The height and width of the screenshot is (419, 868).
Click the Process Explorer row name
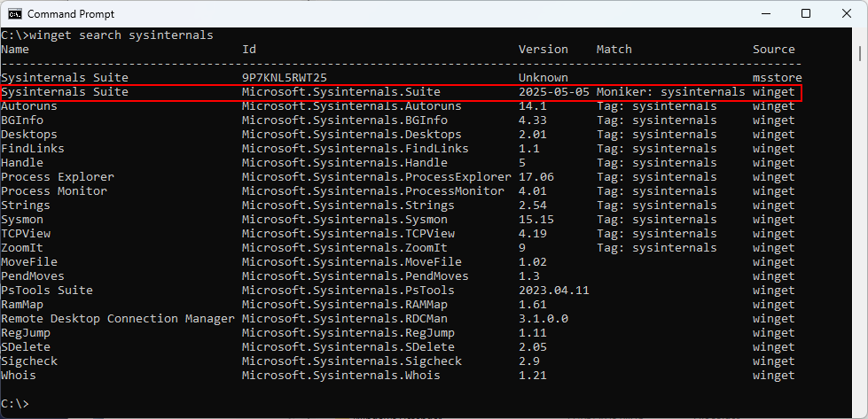(58, 177)
